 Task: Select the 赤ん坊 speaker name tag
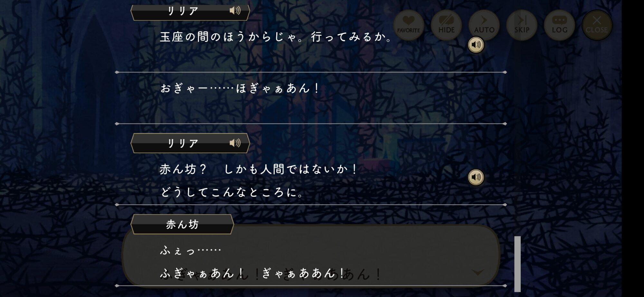(x=182, y=224)
